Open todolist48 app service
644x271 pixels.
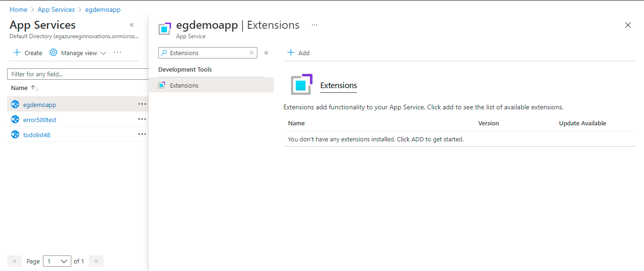pyautogui.click(x=36, y=135)
